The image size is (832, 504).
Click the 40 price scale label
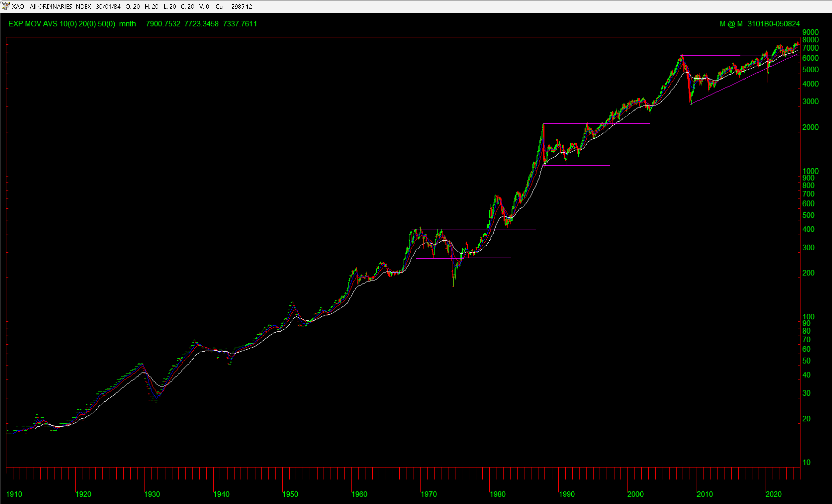tap(806, 375)
